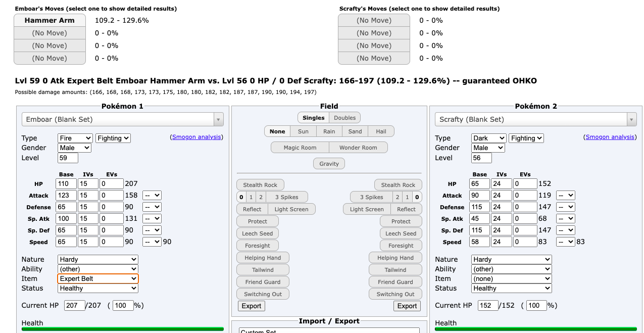
Task: Select Emboar's second (No Move) slot
Action: click(x=49, y=33)
